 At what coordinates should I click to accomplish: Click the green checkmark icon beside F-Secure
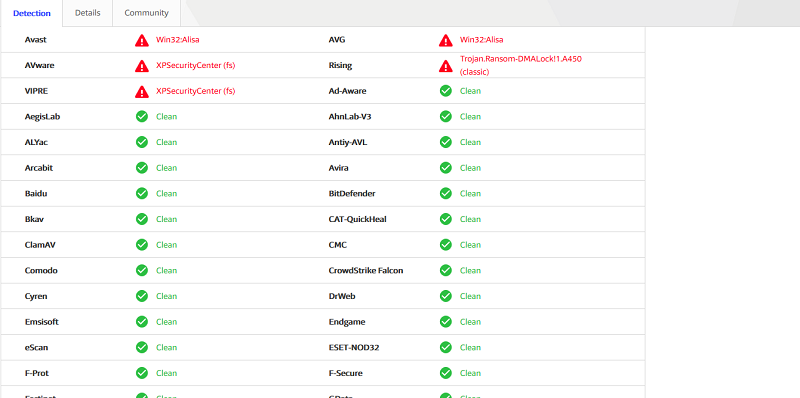pyautogui.click(x=446, y=373)
